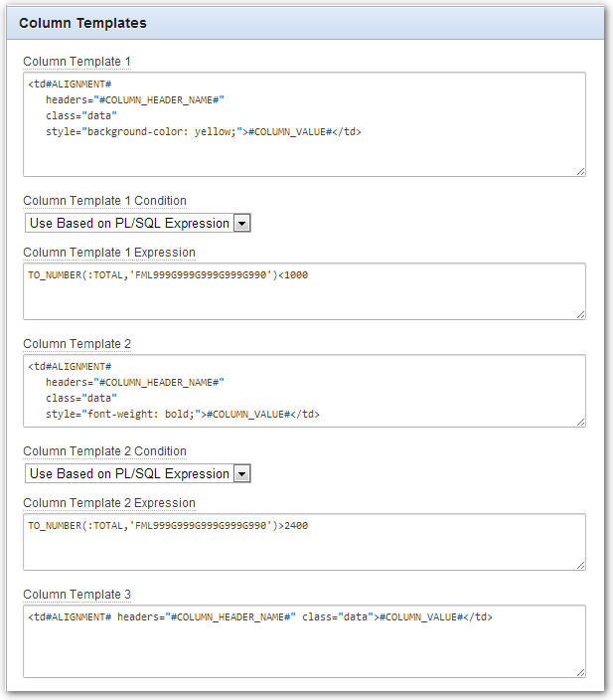Click the Column Template 1 Expression label
613x700 pixels.
(x=109, y=253)
